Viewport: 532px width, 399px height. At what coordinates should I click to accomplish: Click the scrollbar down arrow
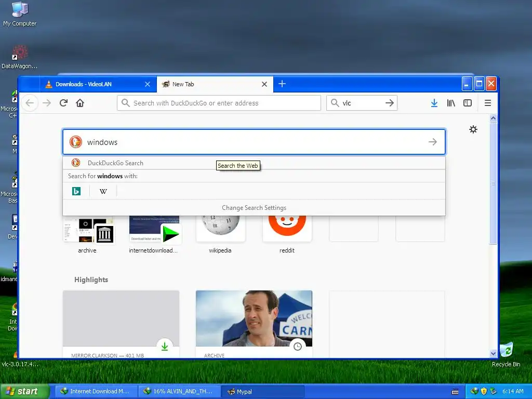click(494, 353)
